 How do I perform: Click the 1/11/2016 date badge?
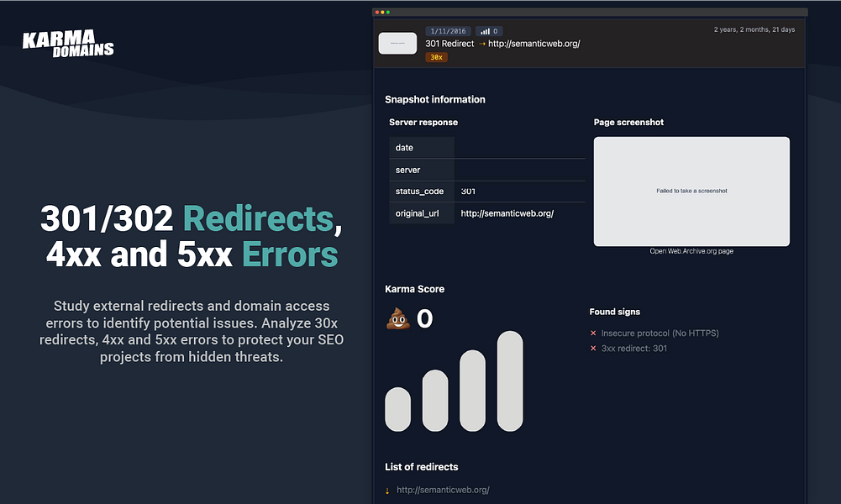click(x=448, y=31)
